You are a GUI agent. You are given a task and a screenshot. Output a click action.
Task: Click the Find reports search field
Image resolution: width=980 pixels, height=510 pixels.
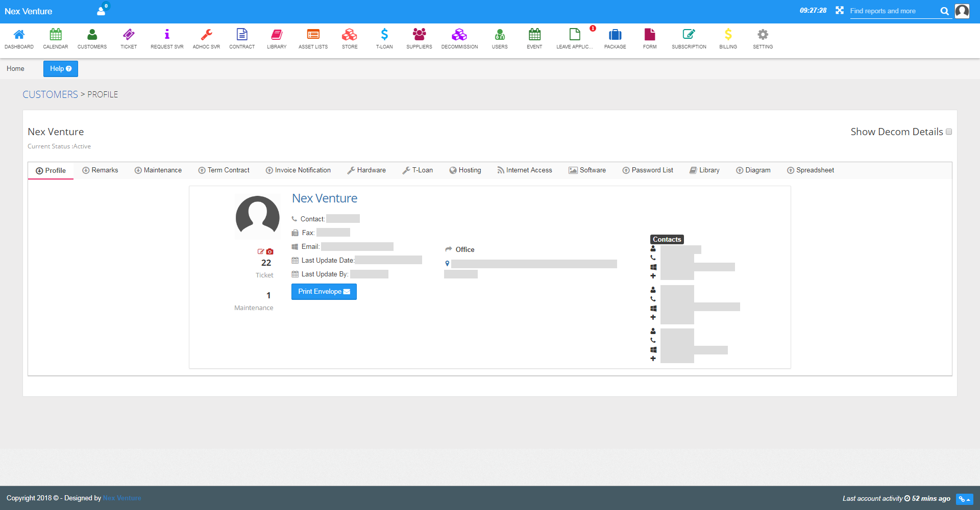coord(893,11)
